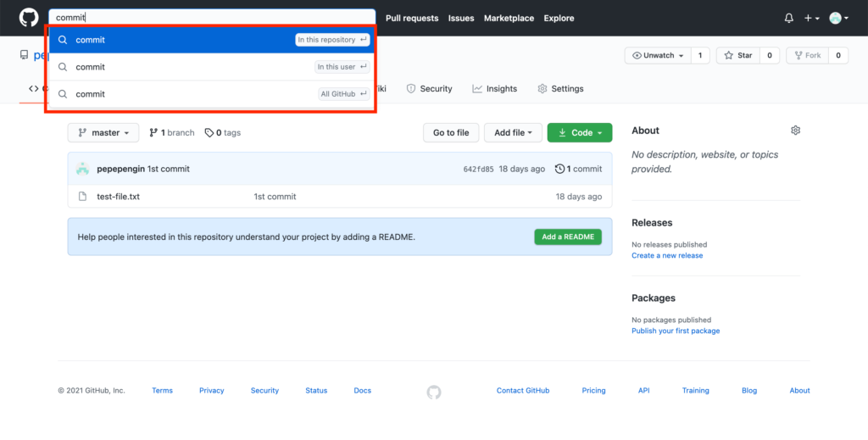Search "commit" in this user
Screen dimensions: 868x440
click(x=212, y=67)
